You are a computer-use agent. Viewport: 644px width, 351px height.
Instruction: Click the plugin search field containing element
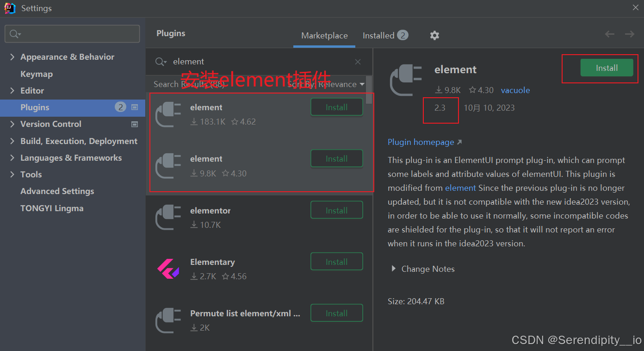[x=259, y=62]
